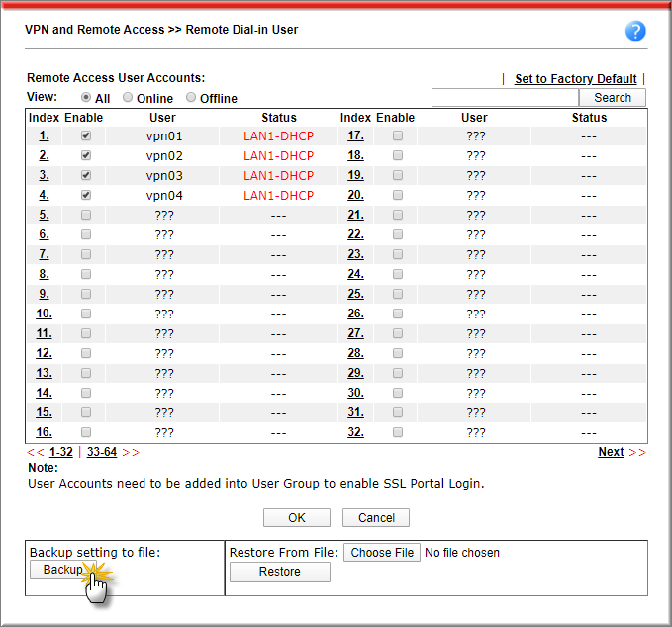672x627 pixels.
Task: Enable the checkbox for index 5
Action: pos(86,215)
